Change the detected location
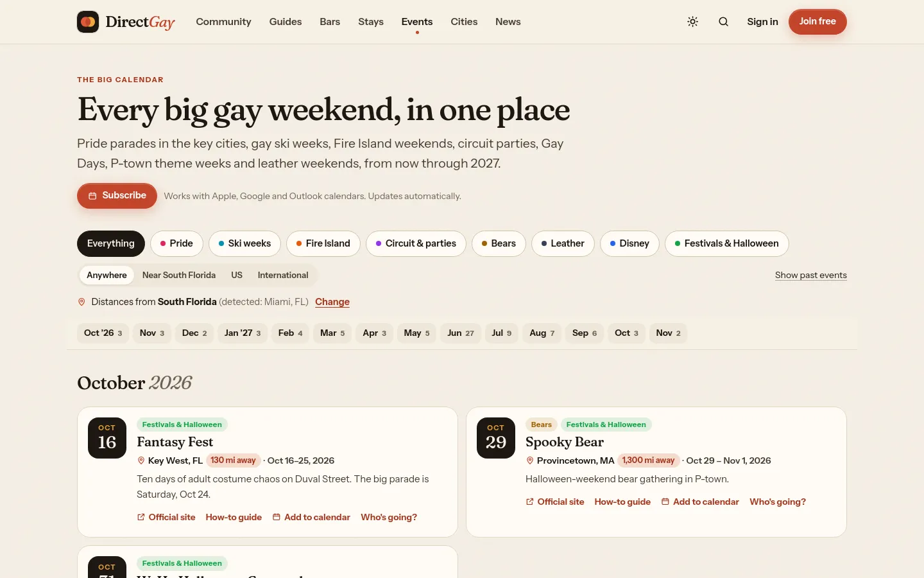Image resolution: width=924 pixels, height=578 pixels. coord(332,302)
